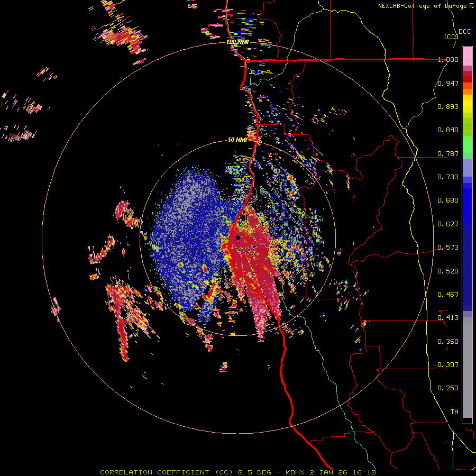Select the 0.680 scale value

tap(448, 200)
